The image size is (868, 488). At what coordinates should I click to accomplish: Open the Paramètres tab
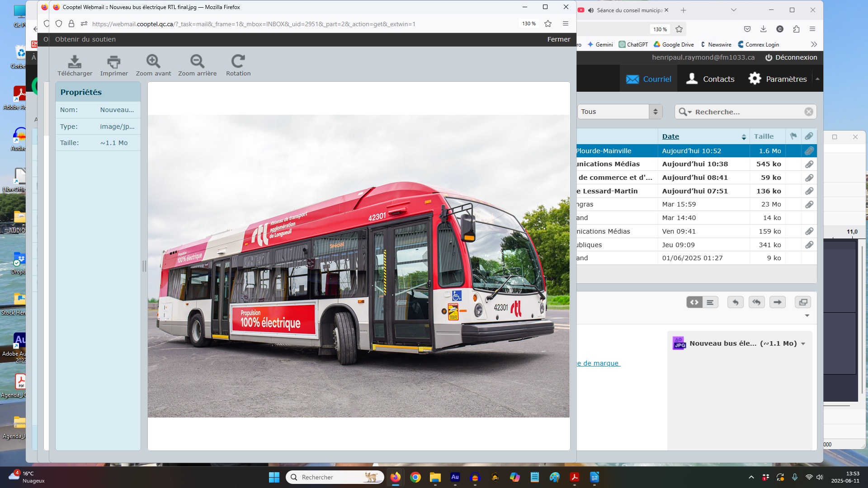[x=778, y=79]
